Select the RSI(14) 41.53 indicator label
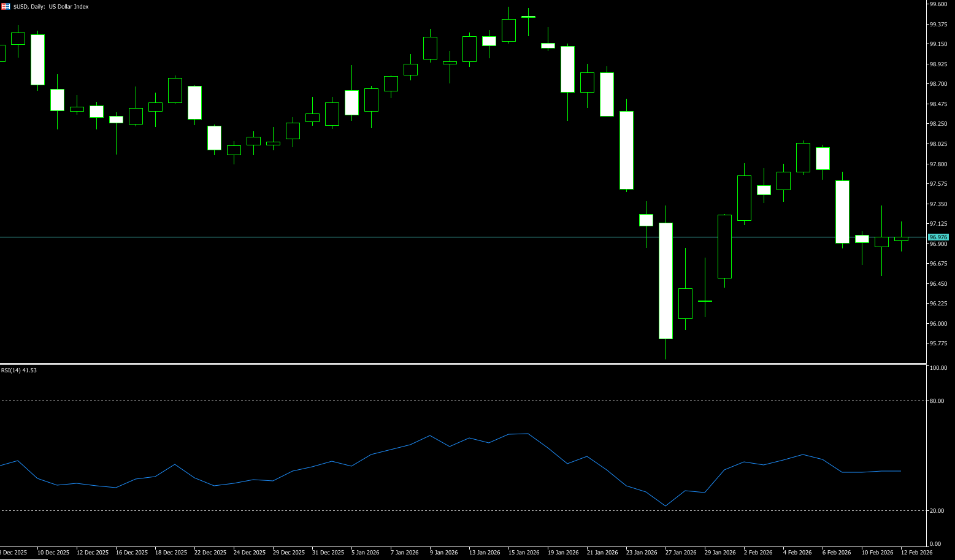The width and height of the screenshot is (955, 560). [19, 370]
